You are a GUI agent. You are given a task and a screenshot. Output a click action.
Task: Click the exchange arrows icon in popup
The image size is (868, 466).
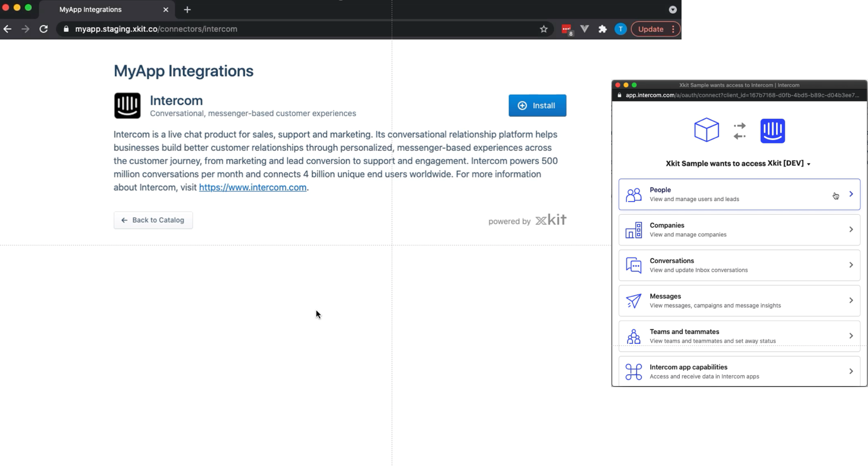739,131
